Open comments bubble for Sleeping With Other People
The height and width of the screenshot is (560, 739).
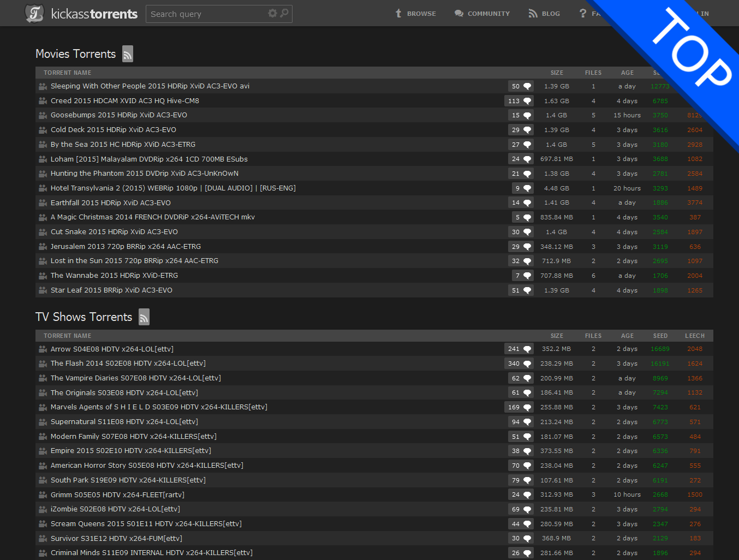521,86
